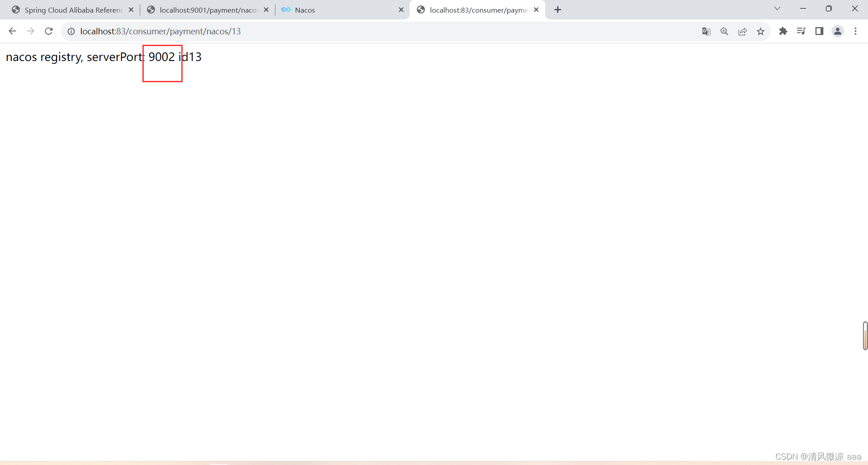Open the Extensions puzzle icon

(783, 31)
